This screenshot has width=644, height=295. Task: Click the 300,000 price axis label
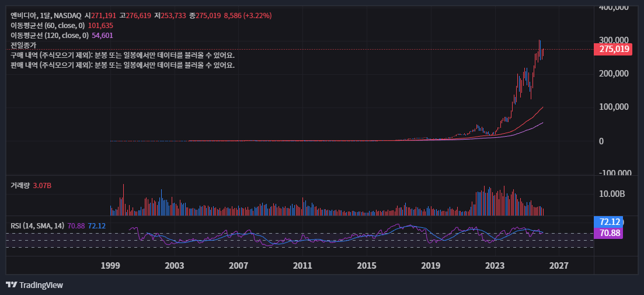pyautogui.click(x=614, y=40)
